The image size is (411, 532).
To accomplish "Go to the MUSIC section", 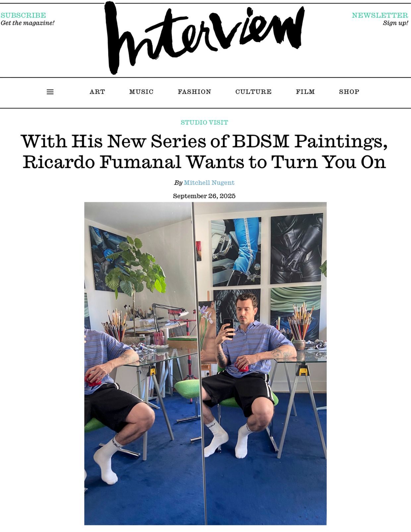I will [141, 92].
